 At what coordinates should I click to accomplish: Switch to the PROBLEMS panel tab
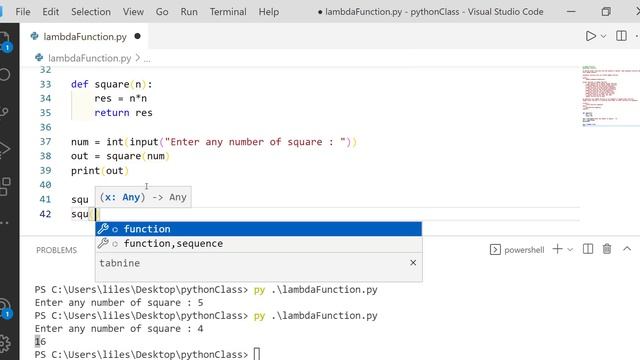pos(56,250)
